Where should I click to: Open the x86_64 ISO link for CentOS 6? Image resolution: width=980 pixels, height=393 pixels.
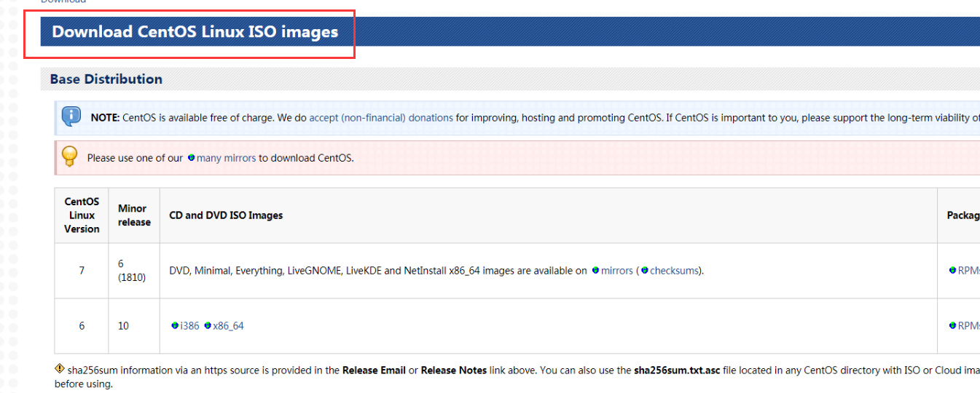point(228,326)
